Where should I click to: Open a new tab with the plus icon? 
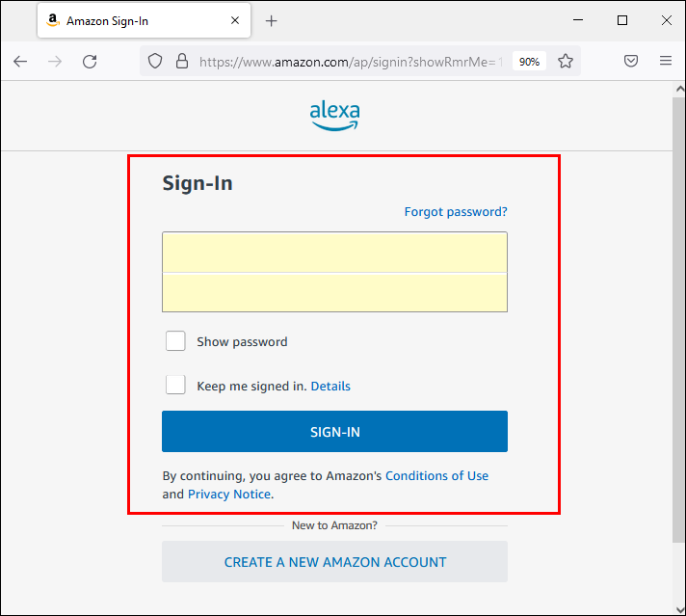(x=272, y=20)
